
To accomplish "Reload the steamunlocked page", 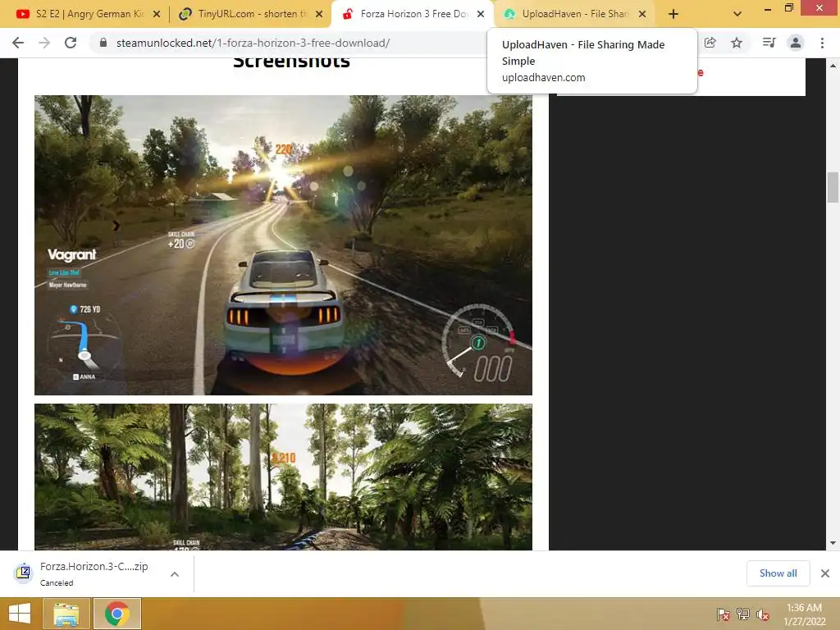I will 71,43.
